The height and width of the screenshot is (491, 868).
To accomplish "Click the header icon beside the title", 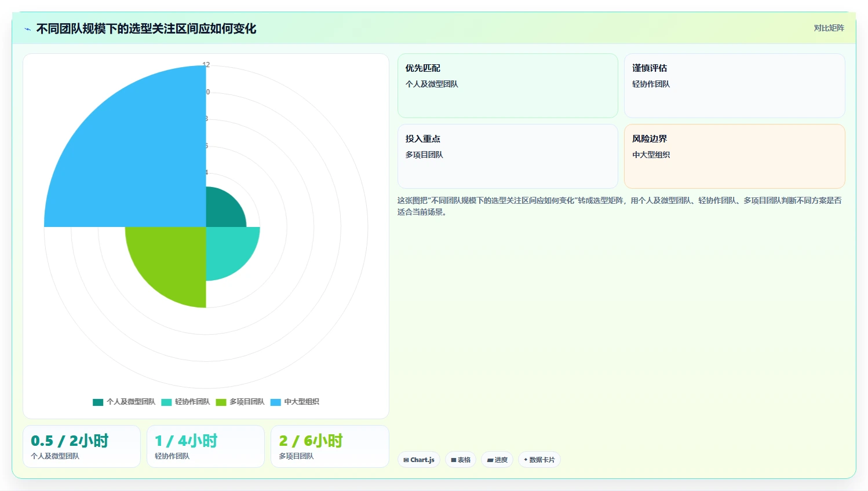I will click(27, 29).
